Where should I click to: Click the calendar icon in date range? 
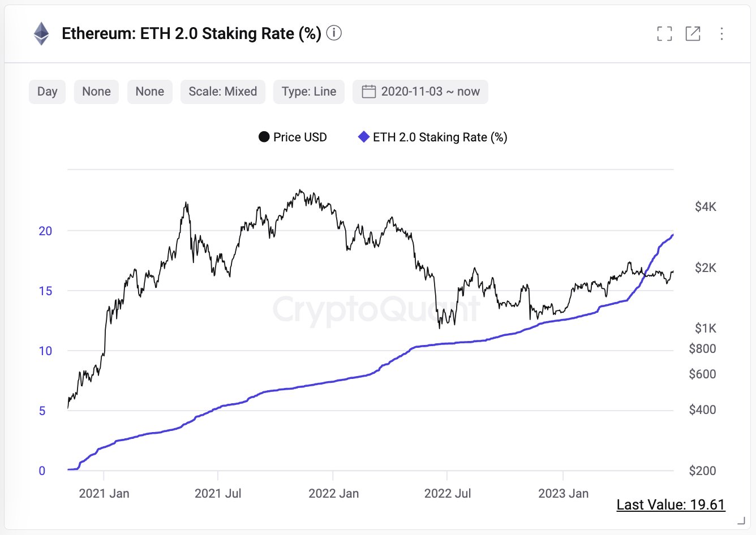point(368,92)
